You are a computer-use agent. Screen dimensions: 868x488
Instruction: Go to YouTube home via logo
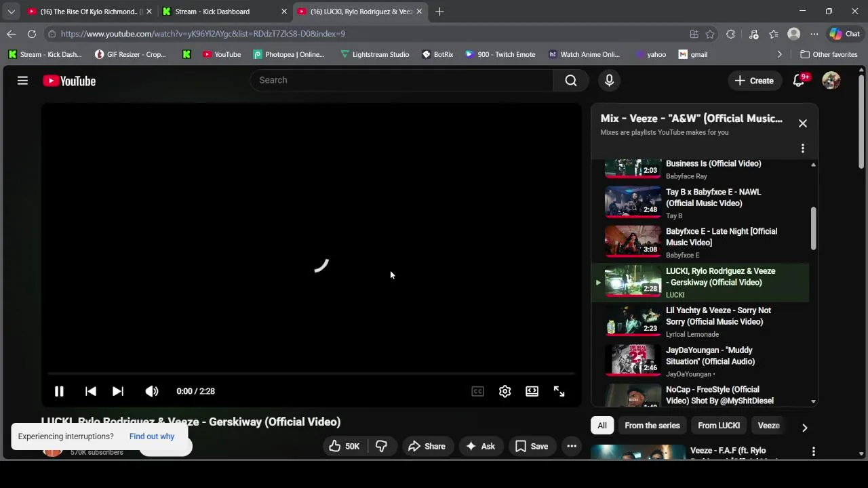(69, 81)
